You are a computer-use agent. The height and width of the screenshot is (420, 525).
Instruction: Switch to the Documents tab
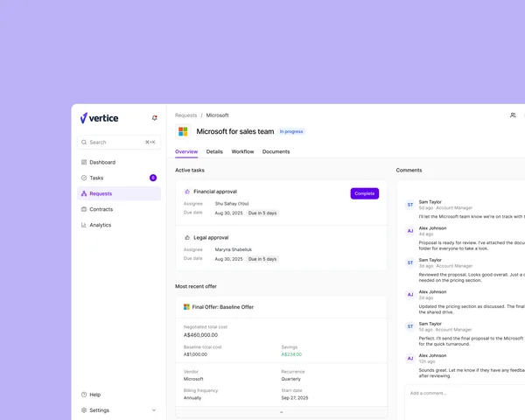(276, 151)
